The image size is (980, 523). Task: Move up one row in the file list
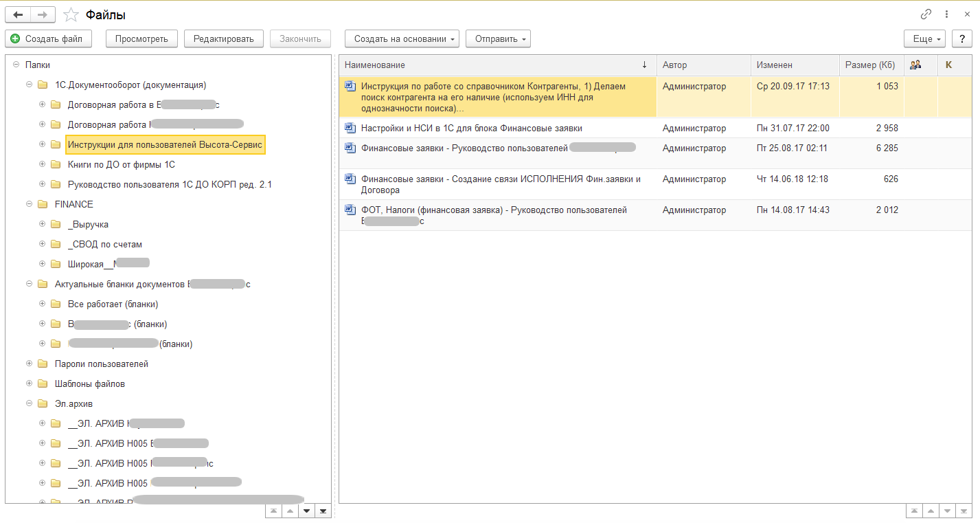pos(931,511)
